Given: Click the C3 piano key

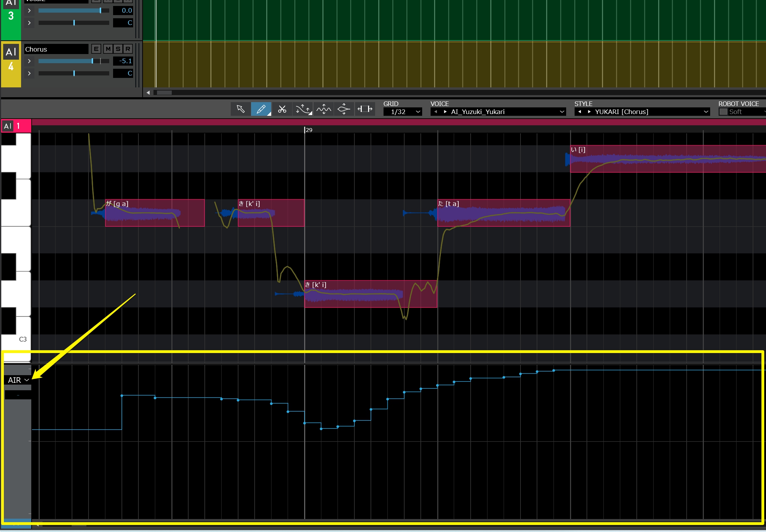Looking at the screenshot, I should click(16, 339).
